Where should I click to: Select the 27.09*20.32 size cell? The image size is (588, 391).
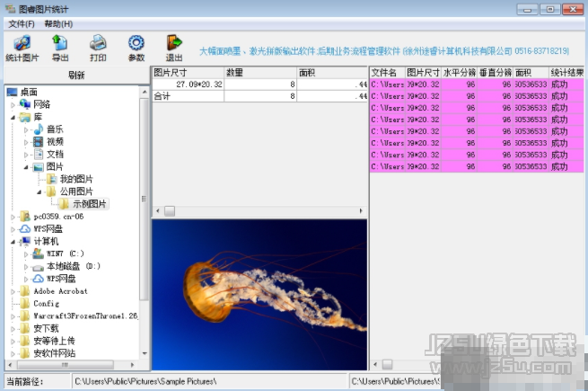point(188,84)
